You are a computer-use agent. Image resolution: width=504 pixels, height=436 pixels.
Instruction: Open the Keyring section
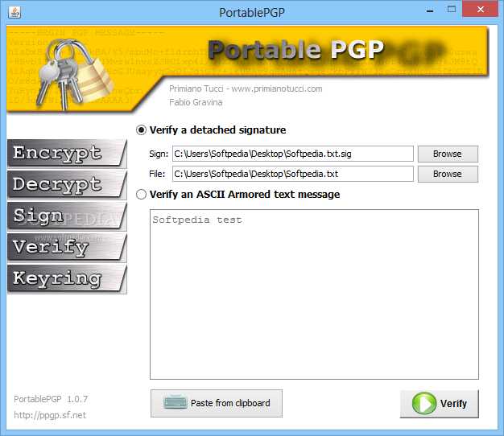click(x=67, y=278)
